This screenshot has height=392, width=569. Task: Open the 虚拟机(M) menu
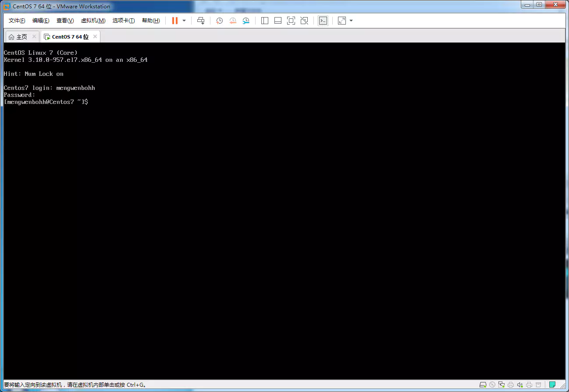pos(92,20)
